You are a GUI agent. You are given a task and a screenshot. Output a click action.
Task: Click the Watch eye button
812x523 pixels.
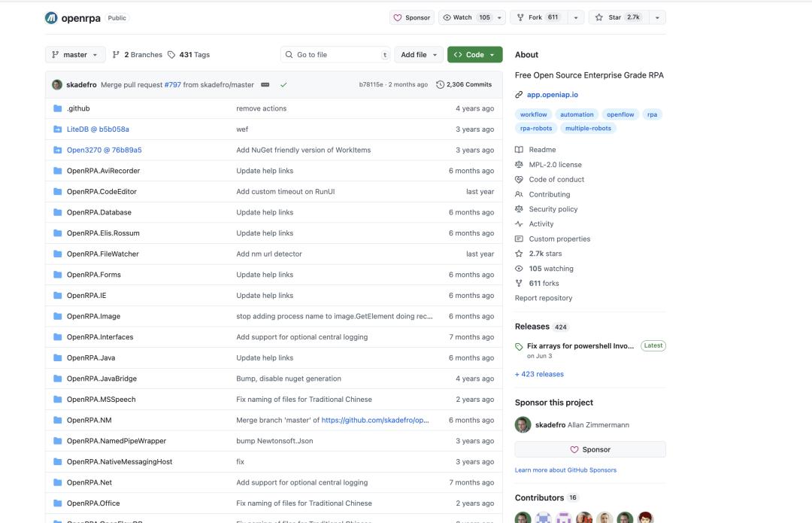[x=466, y=17]
